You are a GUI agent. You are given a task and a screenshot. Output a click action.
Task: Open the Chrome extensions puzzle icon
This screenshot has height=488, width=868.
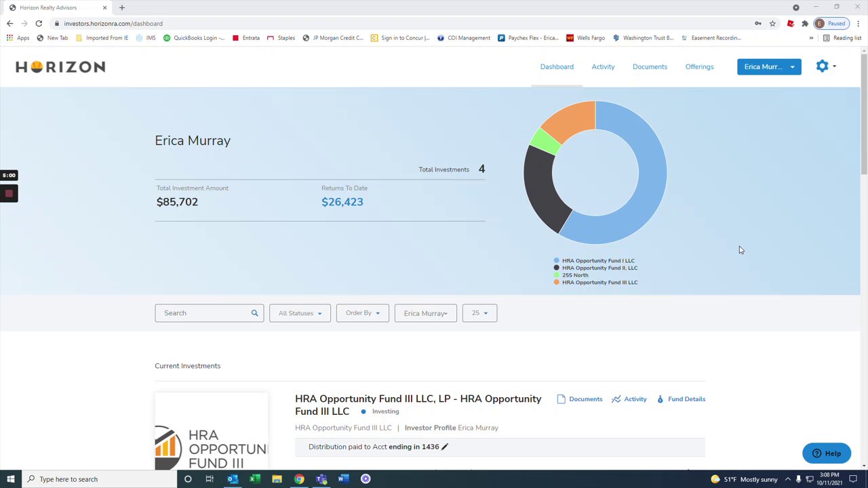805,24
